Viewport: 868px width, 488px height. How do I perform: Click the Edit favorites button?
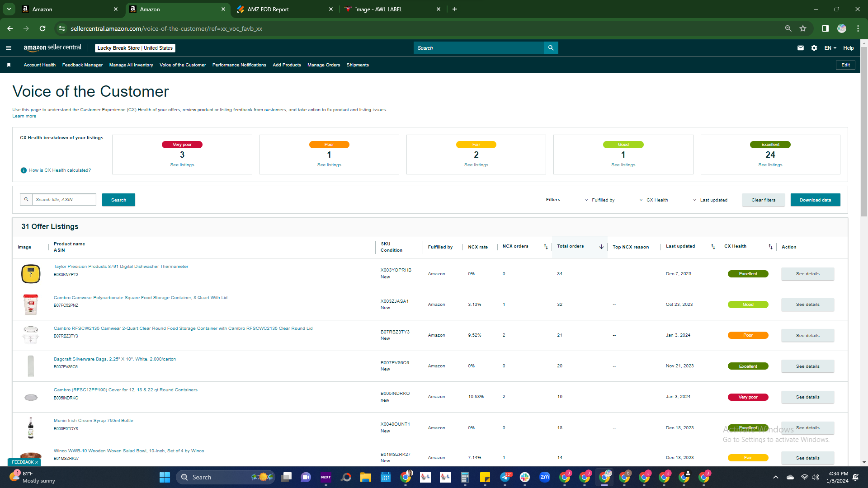845,65
